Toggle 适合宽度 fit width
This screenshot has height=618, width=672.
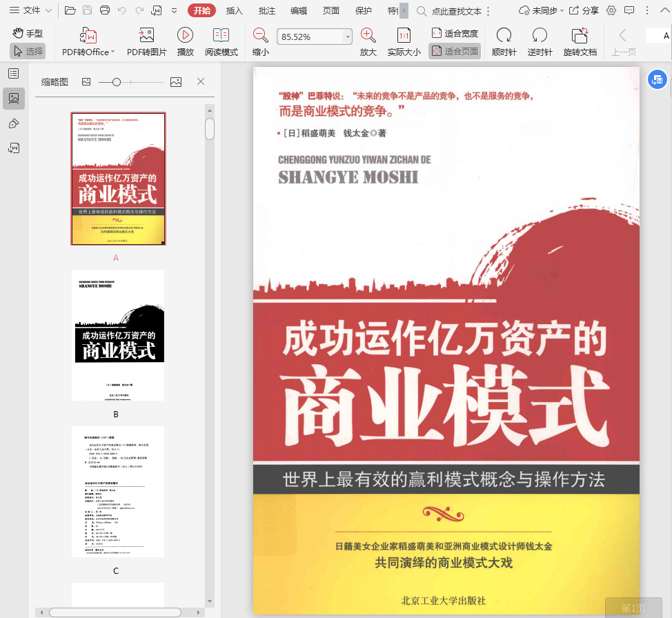click(x=455, y=33)
